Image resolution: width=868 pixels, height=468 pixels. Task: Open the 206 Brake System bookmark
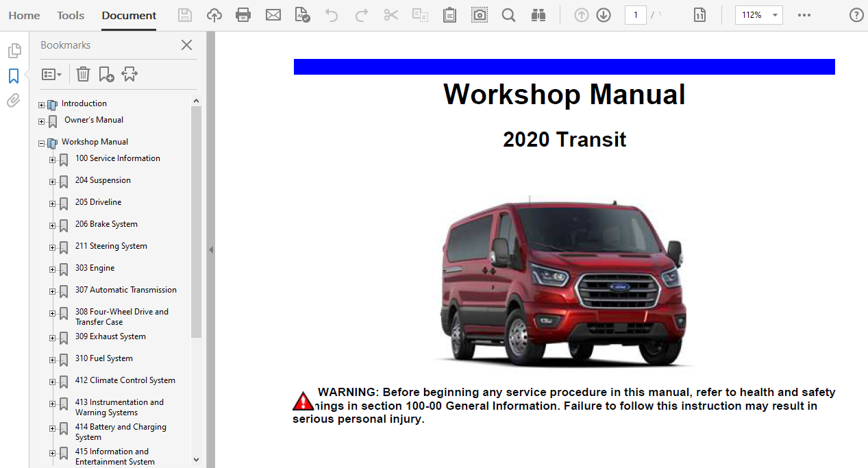point(106,224)
